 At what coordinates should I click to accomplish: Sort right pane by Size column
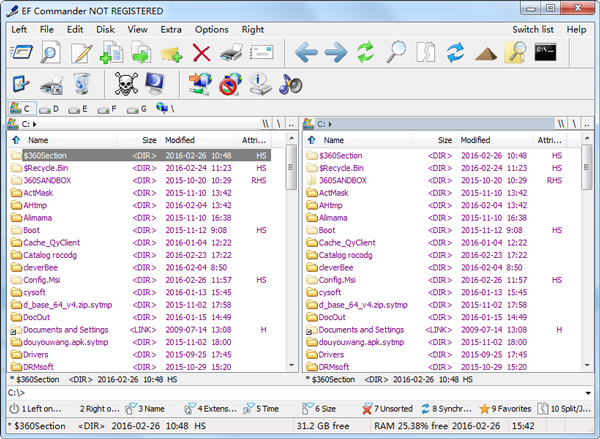pyautogui.click(x=434, y=140)
